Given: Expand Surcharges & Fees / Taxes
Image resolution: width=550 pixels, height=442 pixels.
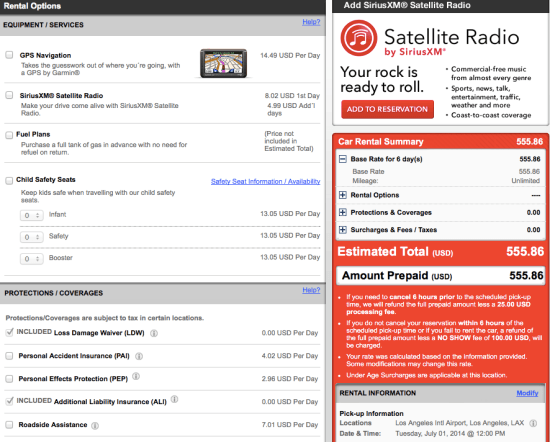Looking at the screenshot, I should point(343,230).
